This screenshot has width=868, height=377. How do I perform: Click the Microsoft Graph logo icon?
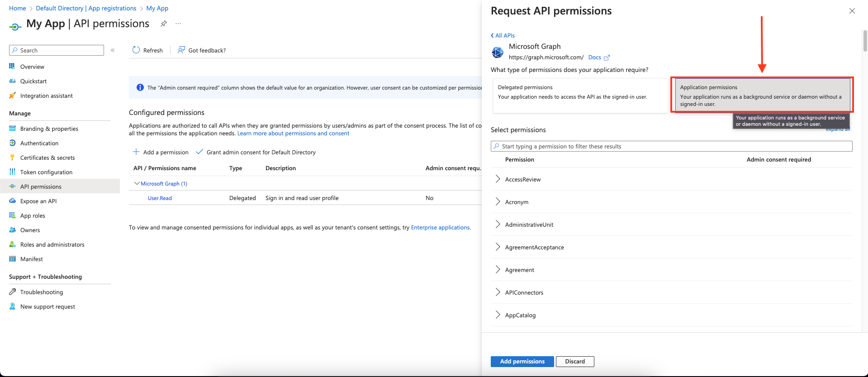click(498, 52)
